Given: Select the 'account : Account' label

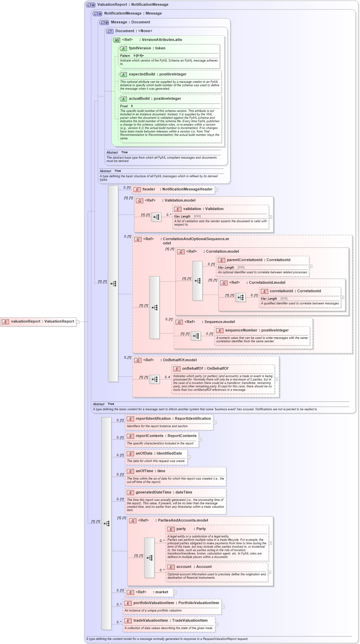Looking at the screenshot, I should 194,567.
